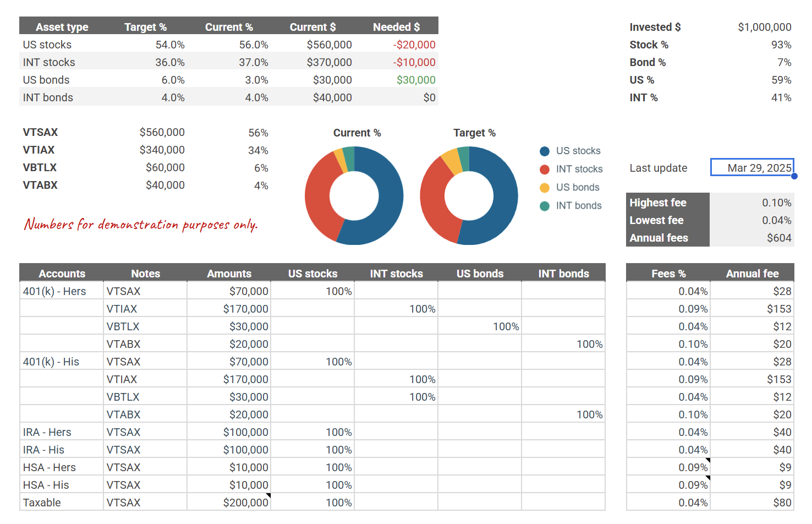Select the Stock % value 93%
Viewport: 812px width, 524px height.
781,45
